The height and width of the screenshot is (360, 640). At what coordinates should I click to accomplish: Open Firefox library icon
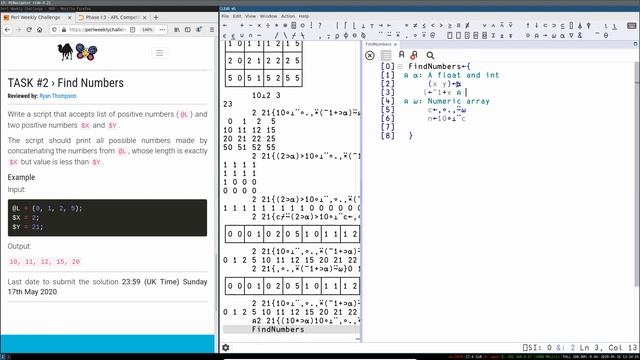[177, 30]
